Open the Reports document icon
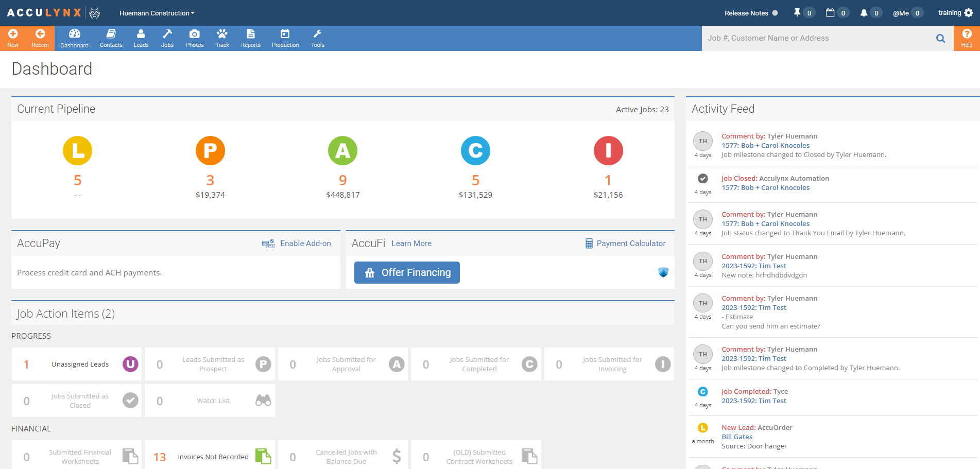 click(251, 33)
